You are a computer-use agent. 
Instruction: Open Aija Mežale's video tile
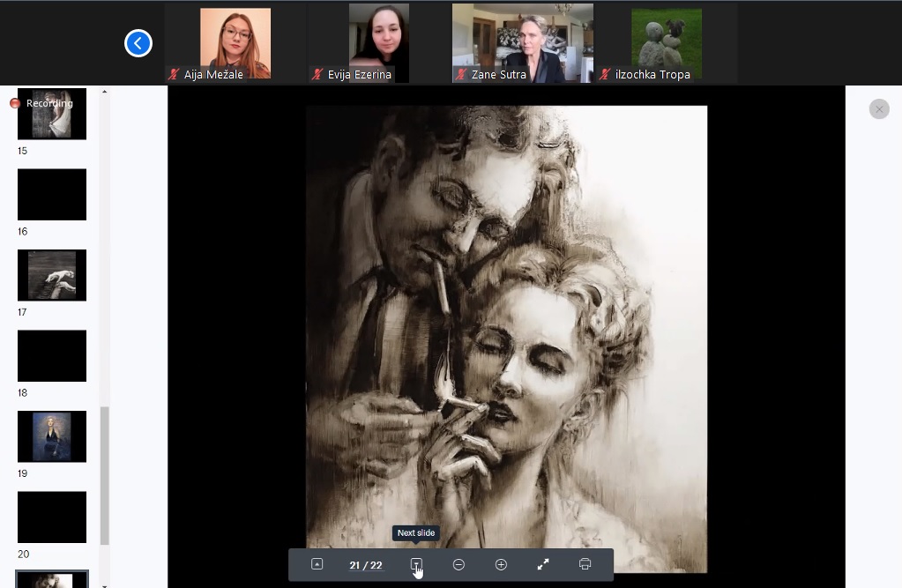235,43
